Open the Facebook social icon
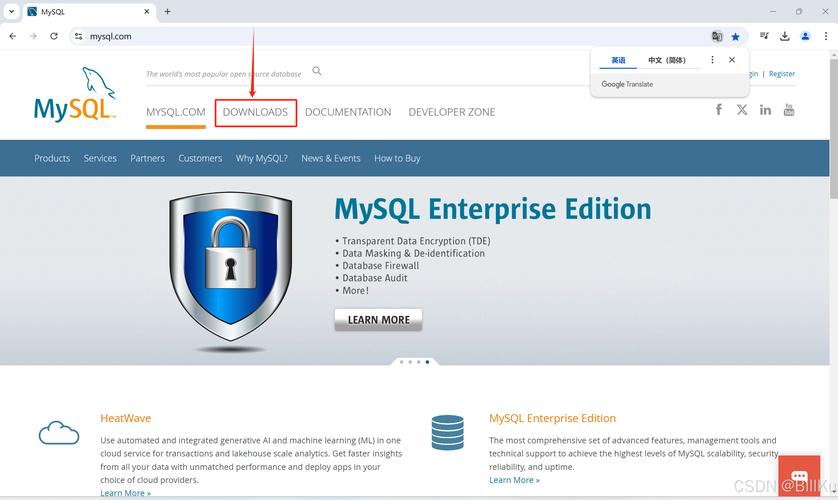This screenshot has width=838, height=500. [x=718, y=110]
